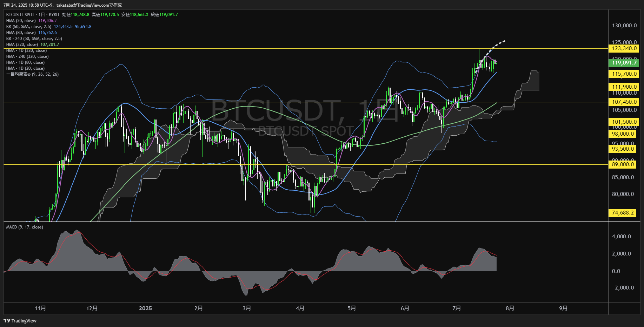Click 130,000.0 on the price axis

click(x=624, y=26)
